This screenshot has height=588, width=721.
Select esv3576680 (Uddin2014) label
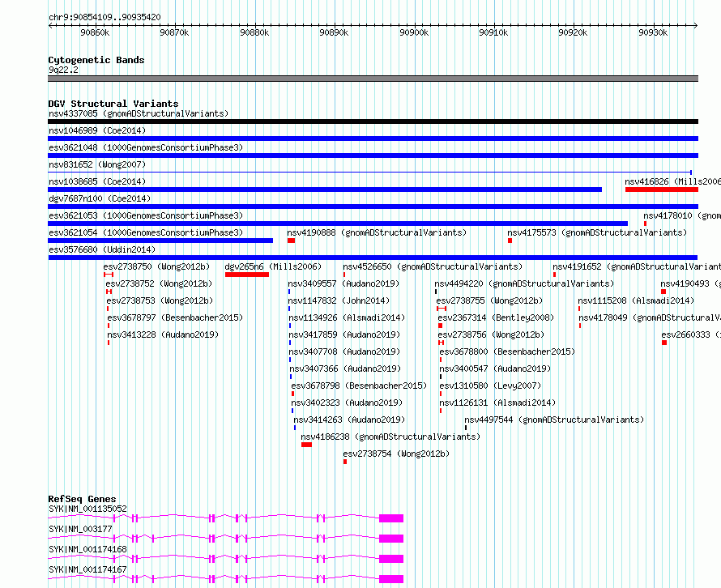pos(102,249)
